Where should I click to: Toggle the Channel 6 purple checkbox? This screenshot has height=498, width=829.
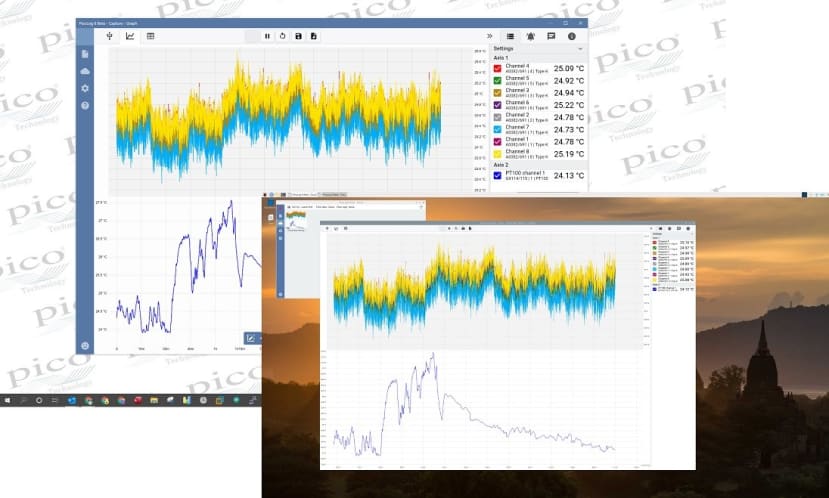pos(498,105)
